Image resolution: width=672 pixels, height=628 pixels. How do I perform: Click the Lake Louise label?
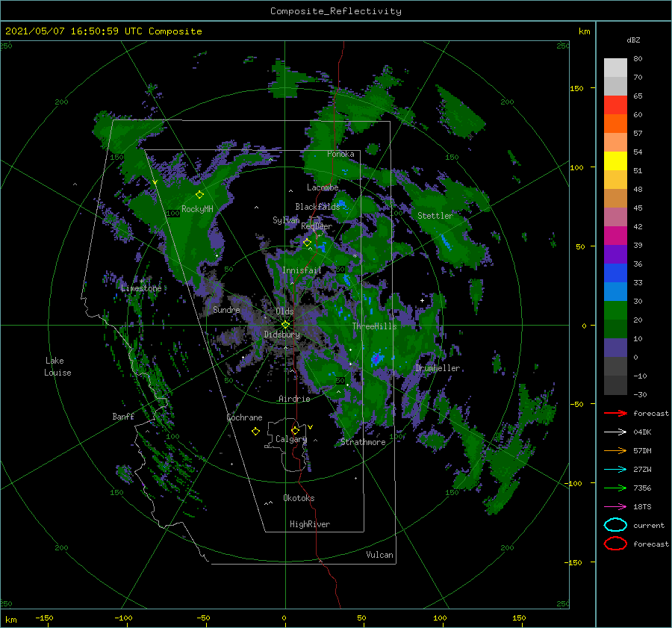click(x=57, y=367)
